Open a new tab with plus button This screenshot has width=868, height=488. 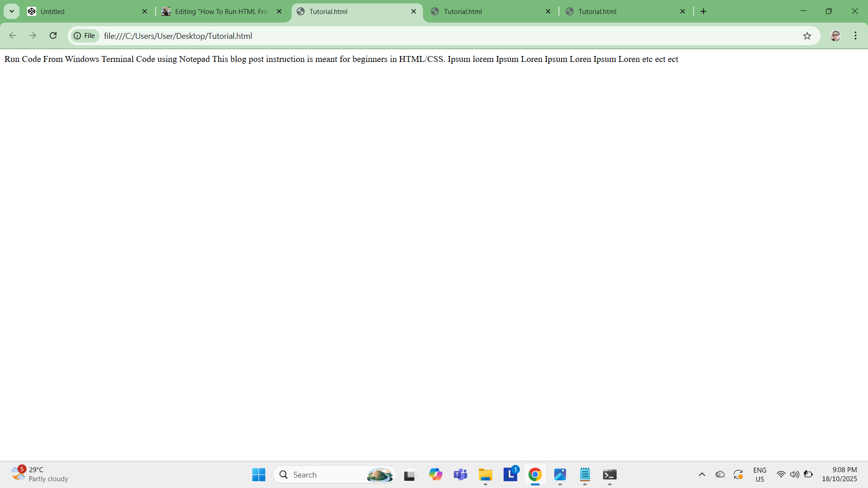(x=703, y=11)
